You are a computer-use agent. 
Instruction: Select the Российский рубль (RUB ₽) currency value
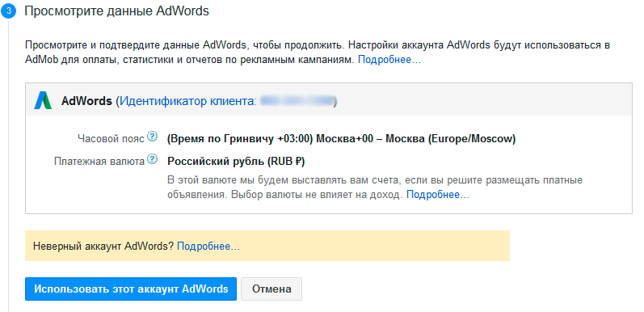236,162
